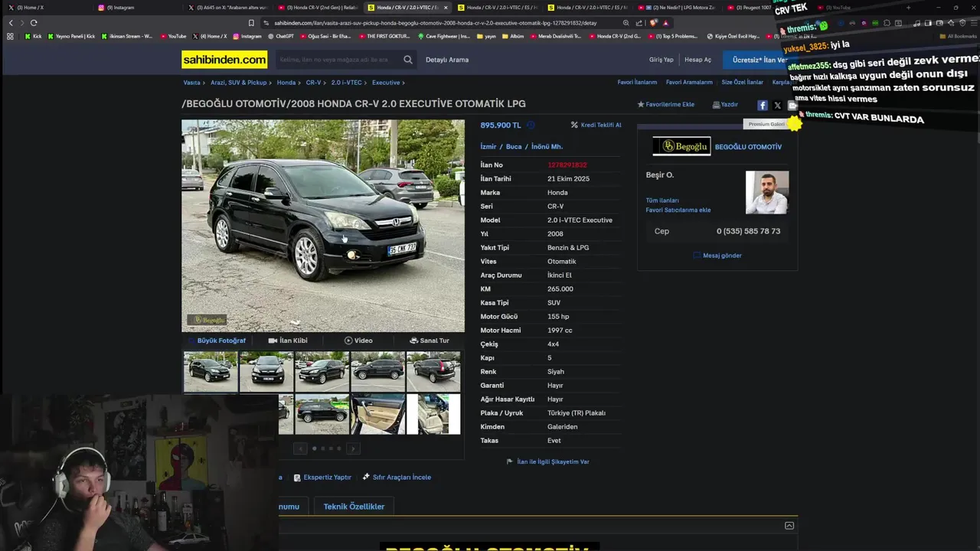Click the search magnifier icon

408,60
